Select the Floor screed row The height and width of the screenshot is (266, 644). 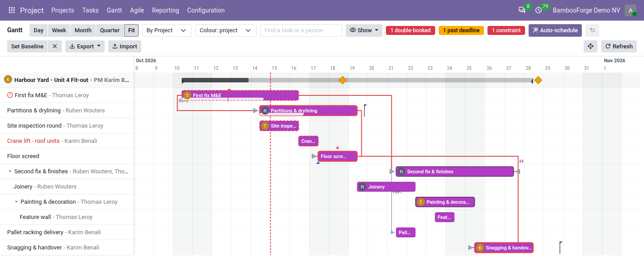(x=67, y=156)
